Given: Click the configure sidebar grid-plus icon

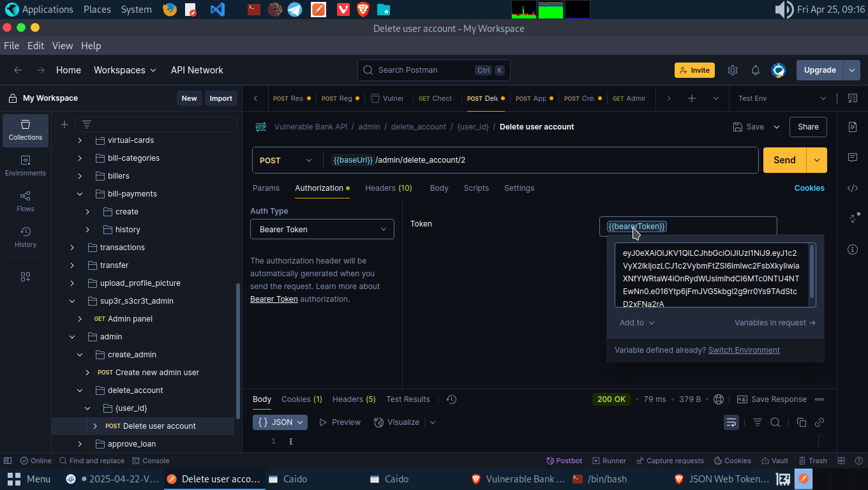Looking at the screenshot, I should pos(26,277).
